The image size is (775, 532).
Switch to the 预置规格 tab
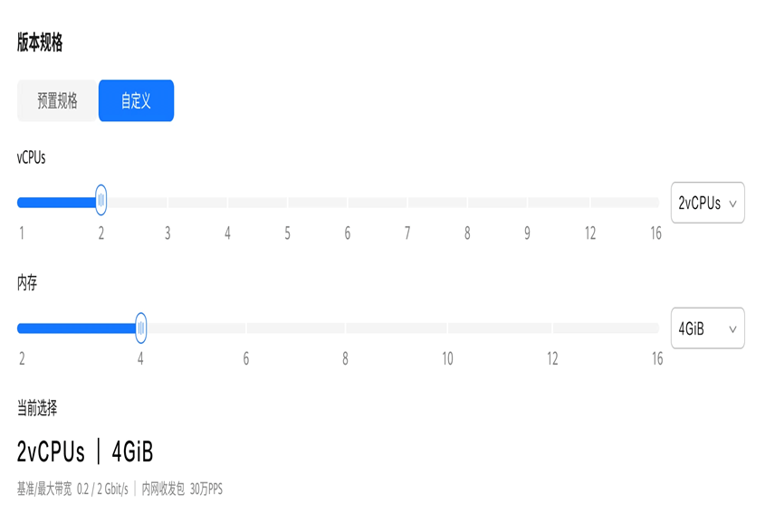pyautogui.click(x=57, y=100)
